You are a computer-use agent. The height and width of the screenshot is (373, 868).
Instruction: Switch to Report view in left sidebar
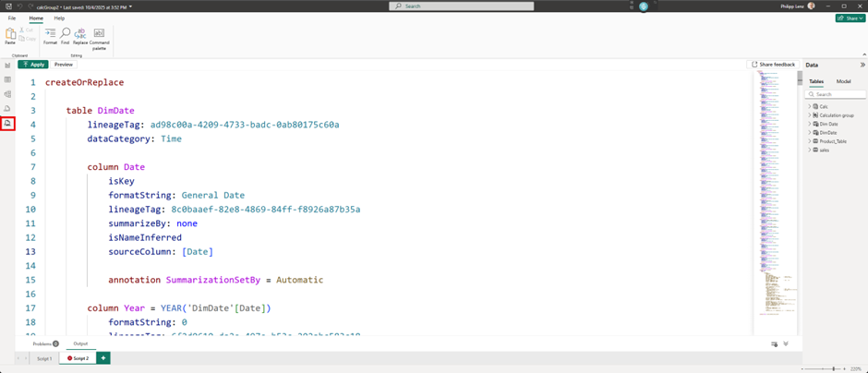[7, 66]
